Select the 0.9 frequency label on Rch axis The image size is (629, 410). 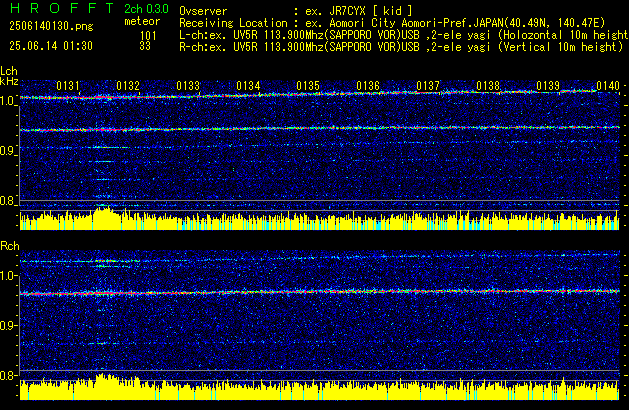(x=8, y=325)
